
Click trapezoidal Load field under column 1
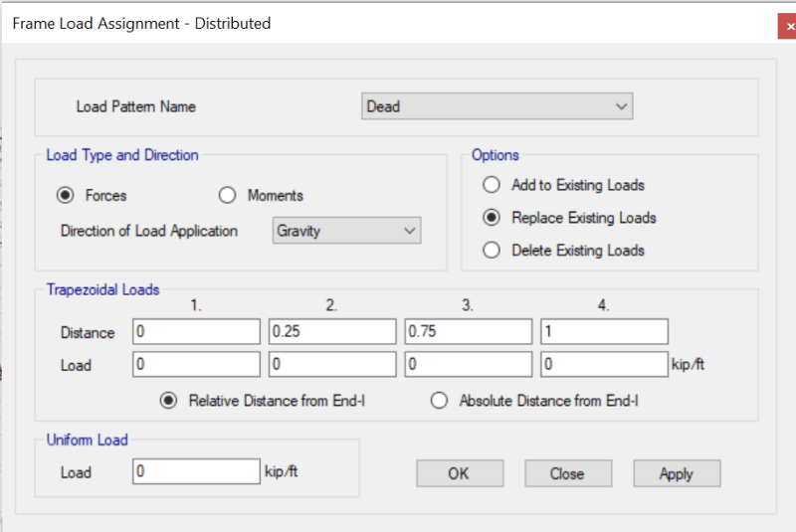(196, 364)
